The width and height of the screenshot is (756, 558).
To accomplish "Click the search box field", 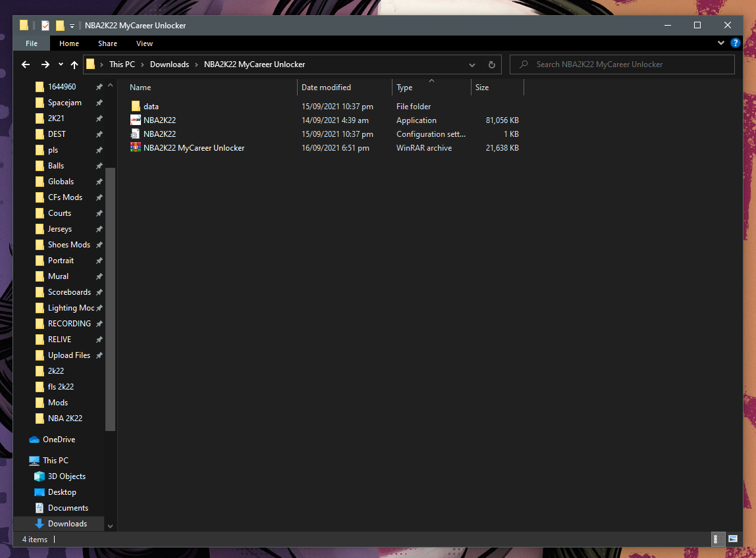I will click(x=622, y=64).
